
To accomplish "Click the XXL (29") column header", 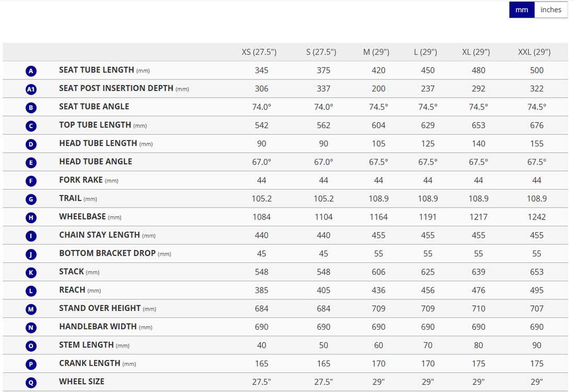I will coord(534,52).
